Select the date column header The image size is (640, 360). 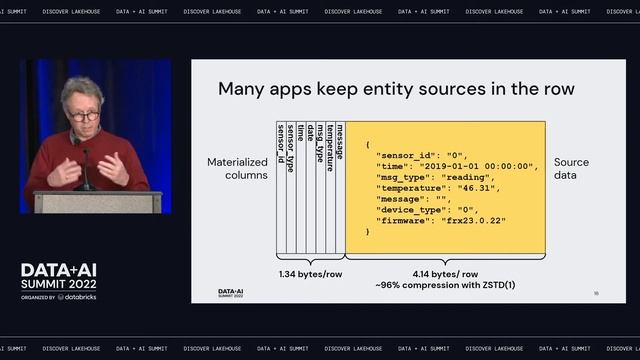point(310,133)
